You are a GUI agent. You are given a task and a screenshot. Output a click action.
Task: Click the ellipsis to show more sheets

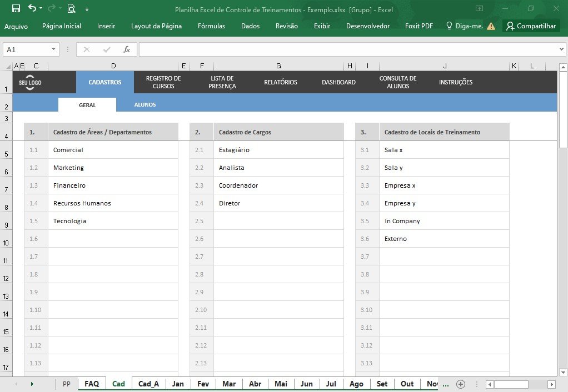click(x=446, y=384)
